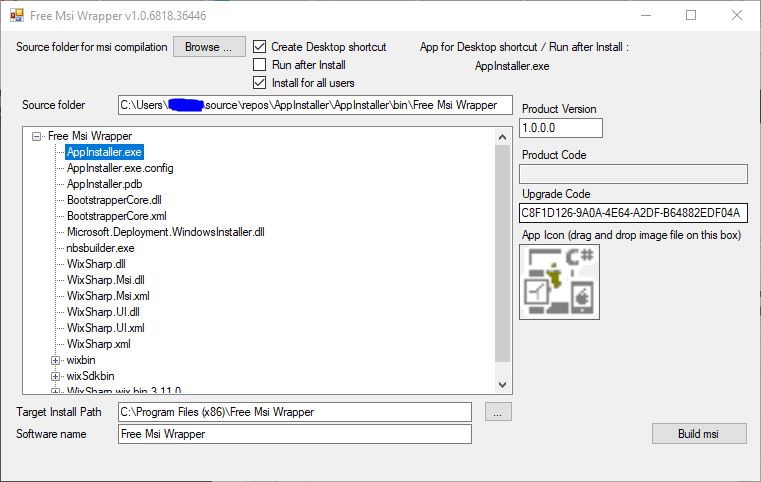Click the App Icon image box
Screen dimensions: 761x482
[559, 282]
